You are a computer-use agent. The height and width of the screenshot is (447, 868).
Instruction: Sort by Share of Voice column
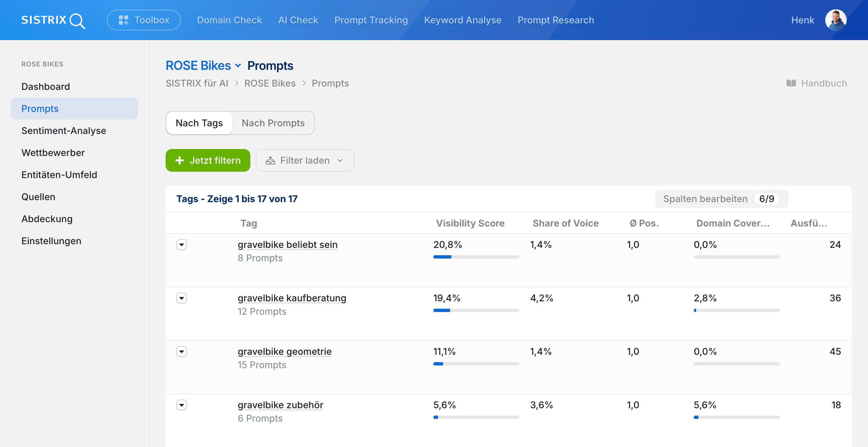[x=566, y=223]
